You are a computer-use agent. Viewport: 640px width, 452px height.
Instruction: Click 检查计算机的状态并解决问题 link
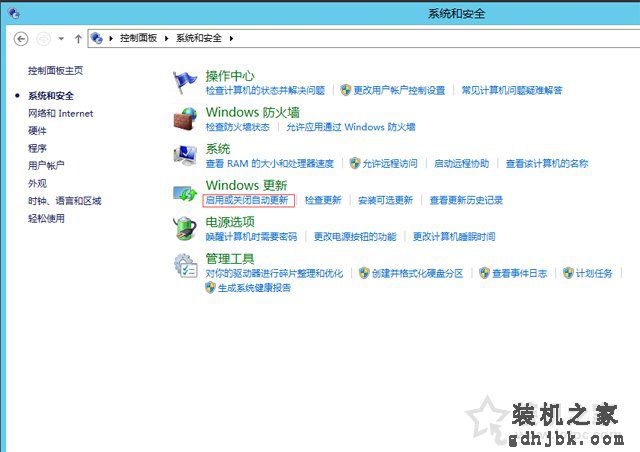click(x=265, y=90)
